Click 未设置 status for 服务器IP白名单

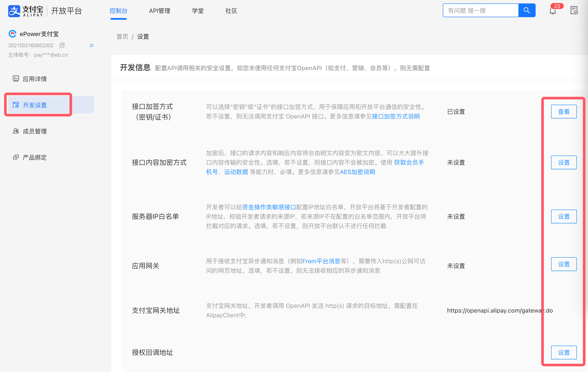coord(456,217)
